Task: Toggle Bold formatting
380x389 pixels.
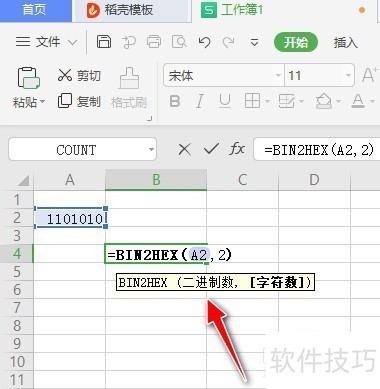Action: point(175,101)
